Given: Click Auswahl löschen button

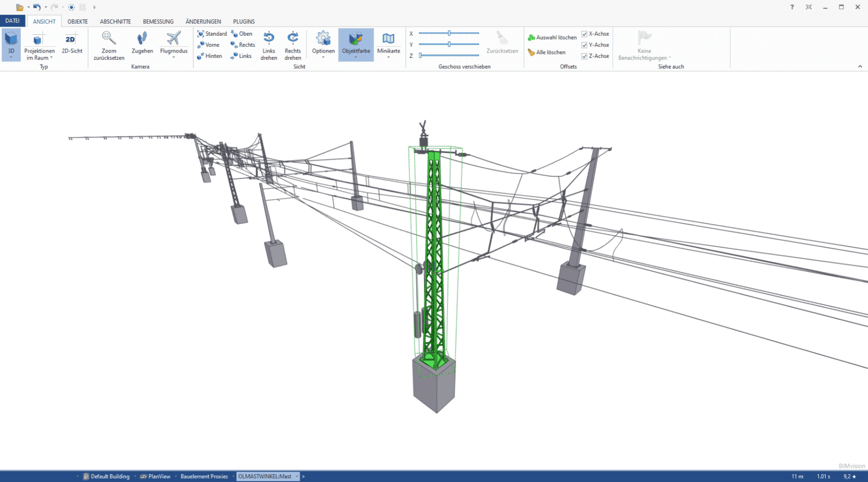Looking at the screenshot, I should (552, 38).
